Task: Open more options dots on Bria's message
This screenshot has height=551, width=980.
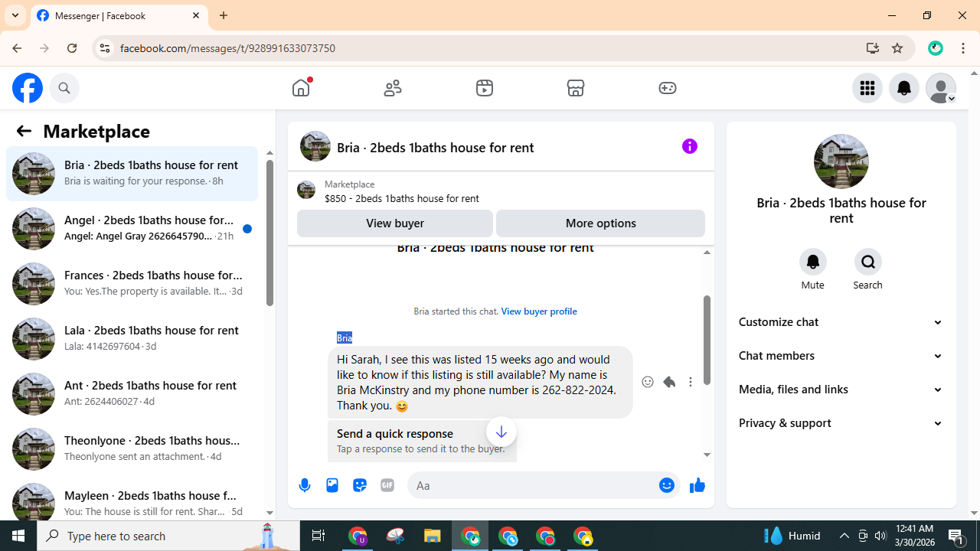Action: [691, 382]
